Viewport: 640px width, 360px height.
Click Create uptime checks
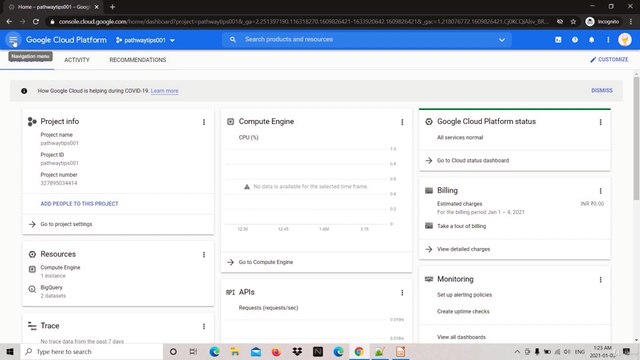[463, 311]
